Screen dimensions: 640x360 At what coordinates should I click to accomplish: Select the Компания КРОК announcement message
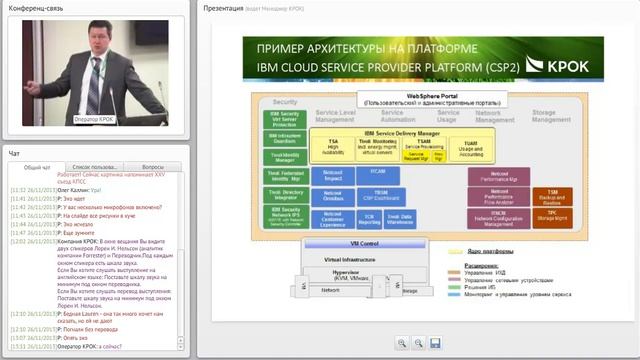click(92, 273)
